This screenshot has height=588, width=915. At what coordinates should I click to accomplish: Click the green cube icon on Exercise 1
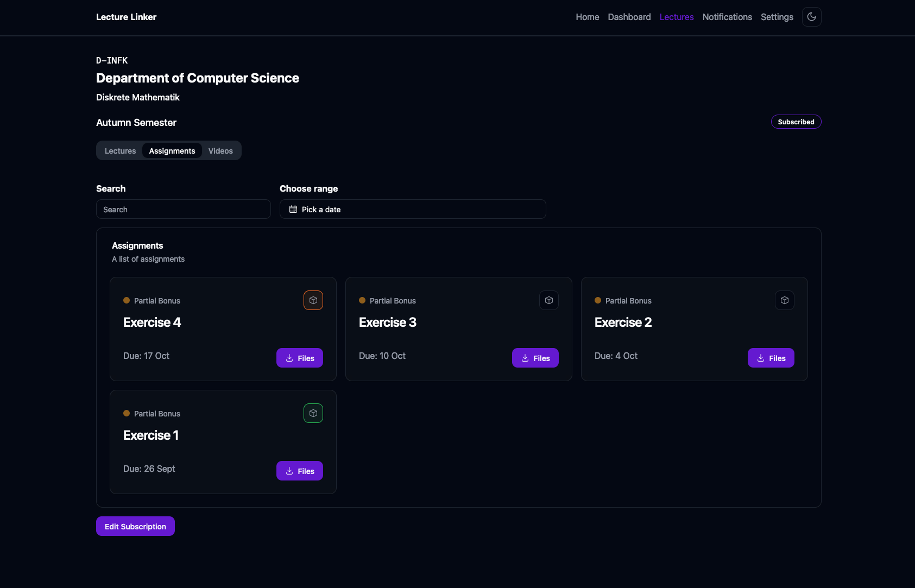point(313,413)
